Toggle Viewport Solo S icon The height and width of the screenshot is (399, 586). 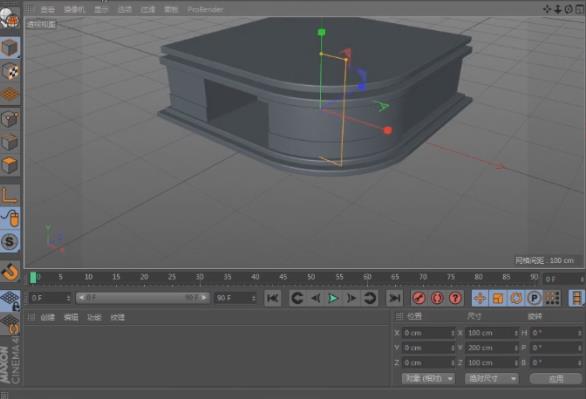pyautogui.click(x=10, y=241)
